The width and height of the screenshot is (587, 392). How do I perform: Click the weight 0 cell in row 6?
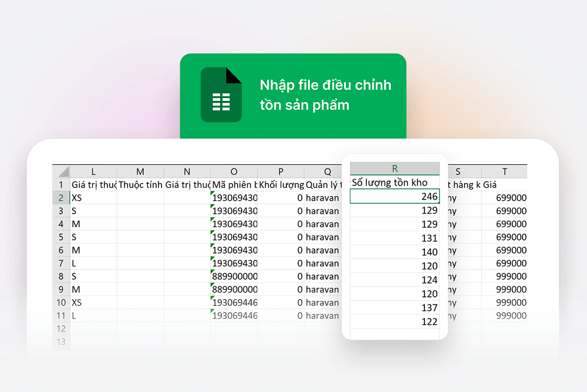coord(281,250)
